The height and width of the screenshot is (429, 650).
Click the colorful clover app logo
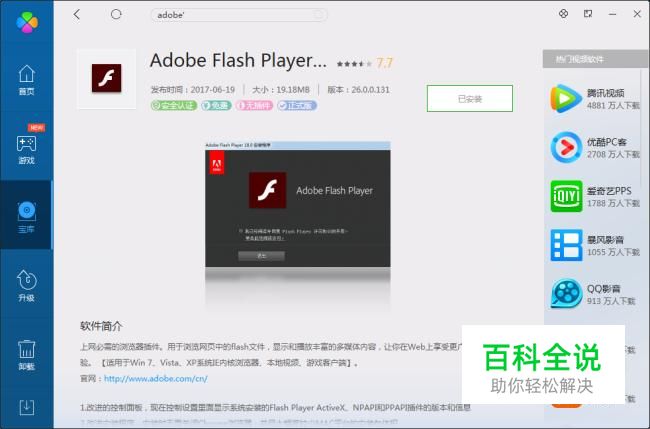click(27, 22)
